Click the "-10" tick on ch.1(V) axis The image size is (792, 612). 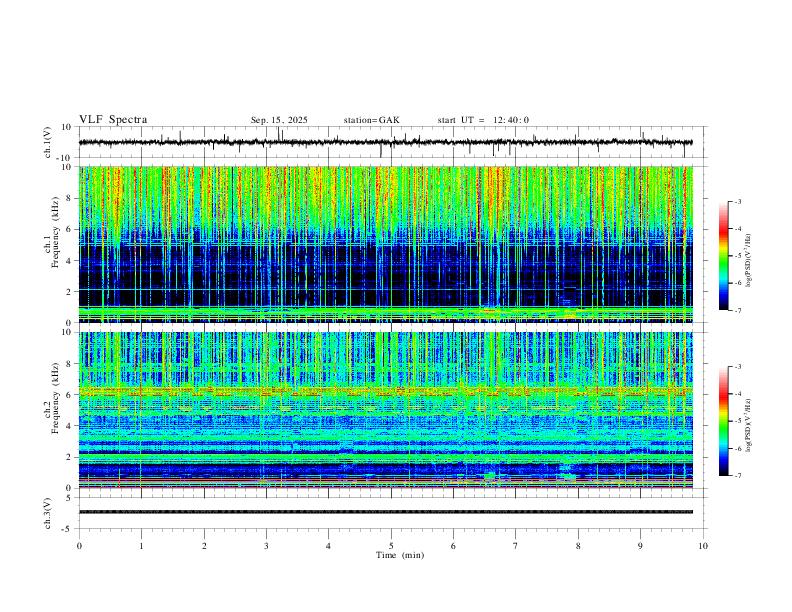65,158
